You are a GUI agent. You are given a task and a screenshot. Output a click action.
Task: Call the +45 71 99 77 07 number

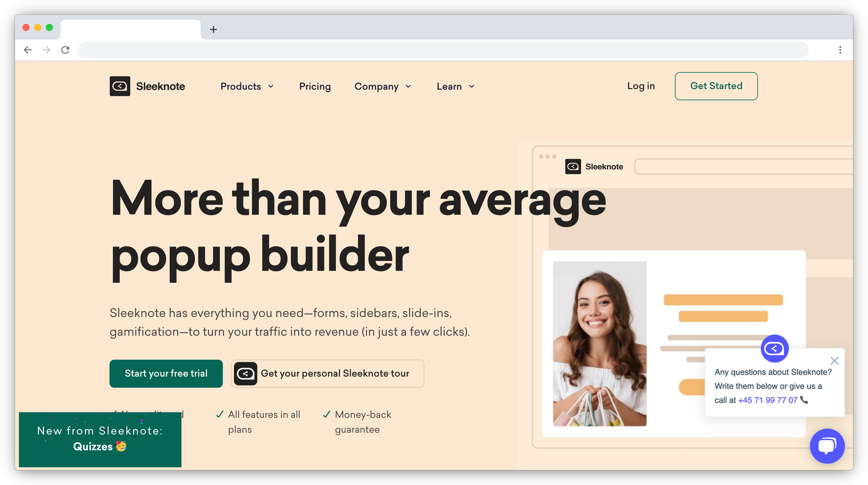point(768,400)
